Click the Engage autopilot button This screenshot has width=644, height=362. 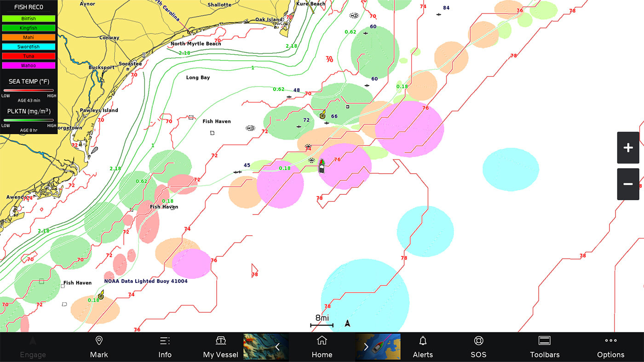coord(33,347)
